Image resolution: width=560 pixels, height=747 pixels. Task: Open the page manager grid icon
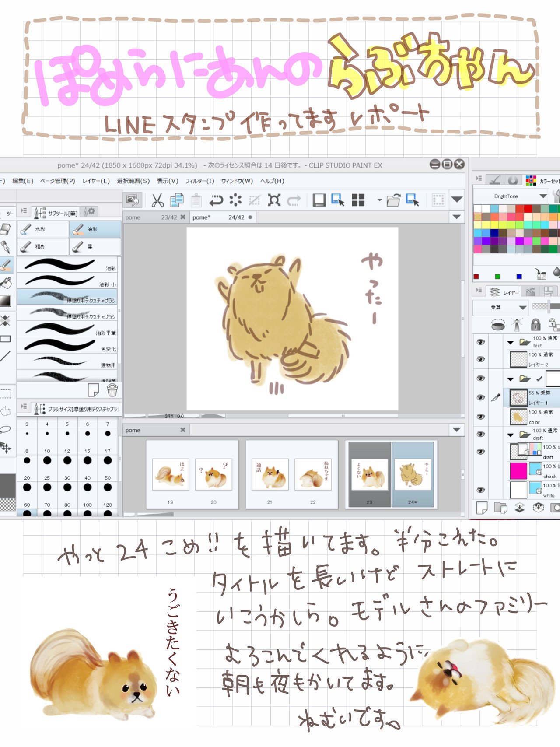point(358,200)
